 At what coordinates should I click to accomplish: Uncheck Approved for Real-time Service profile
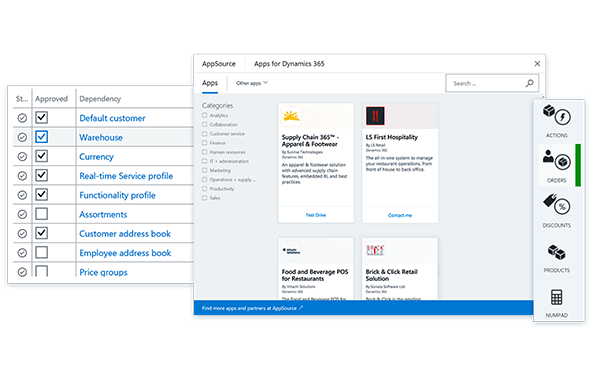coord(42,175)
